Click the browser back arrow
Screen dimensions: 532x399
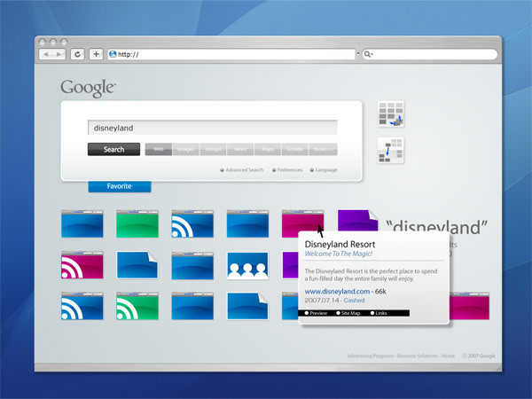pyautogui.click(x=46, y=54)
